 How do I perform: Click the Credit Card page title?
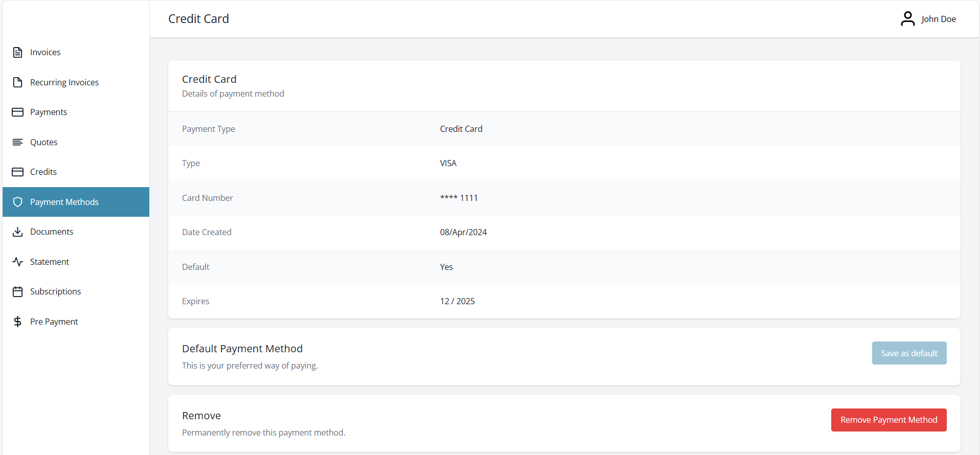coord(198,18)
